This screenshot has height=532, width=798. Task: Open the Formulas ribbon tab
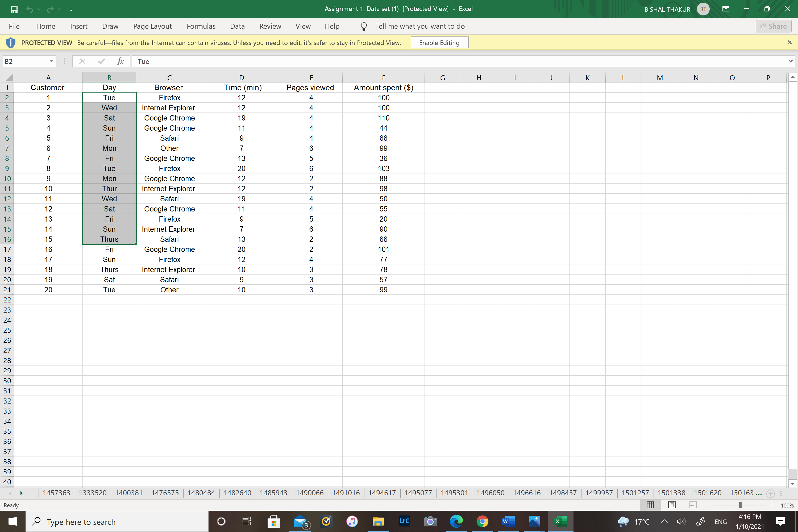(201, 26)
